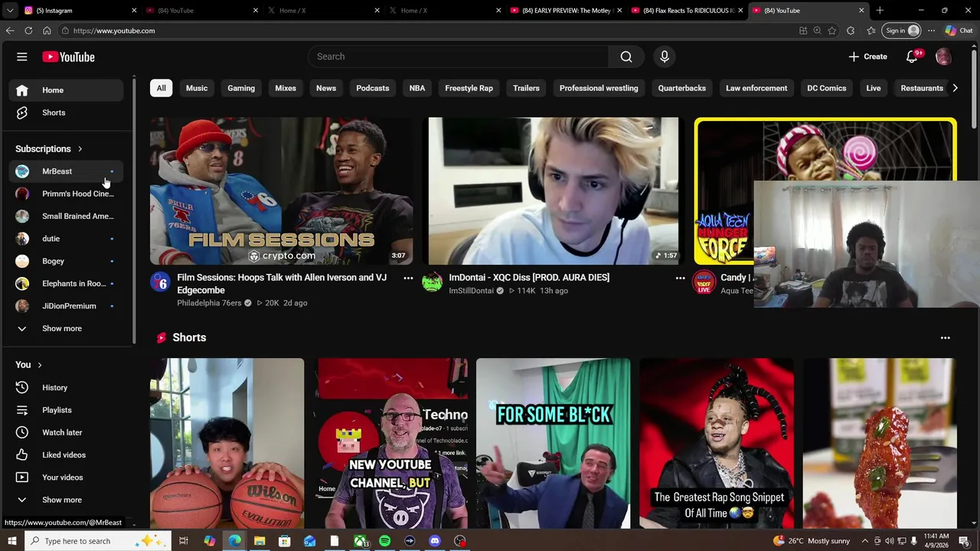Open Playlists in sidebar
The height and width of the screenshot is (551, 980).
pos(66,410)
